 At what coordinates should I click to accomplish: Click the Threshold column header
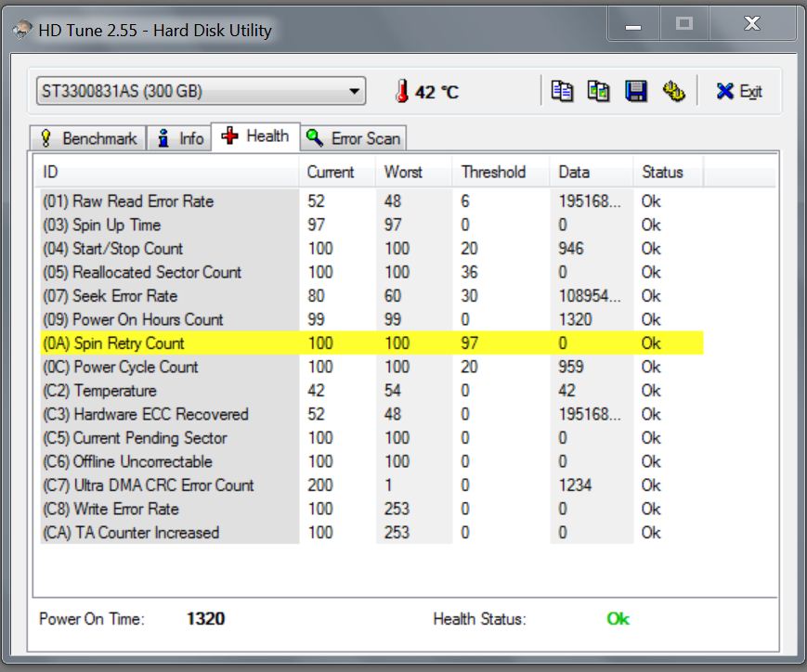pos(501,172)
